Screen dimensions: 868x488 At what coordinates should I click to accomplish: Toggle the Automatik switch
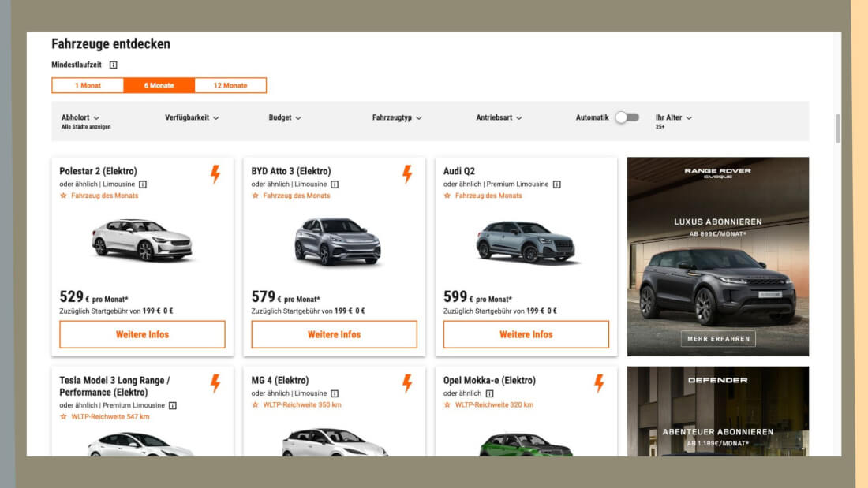tap(627, 117)
